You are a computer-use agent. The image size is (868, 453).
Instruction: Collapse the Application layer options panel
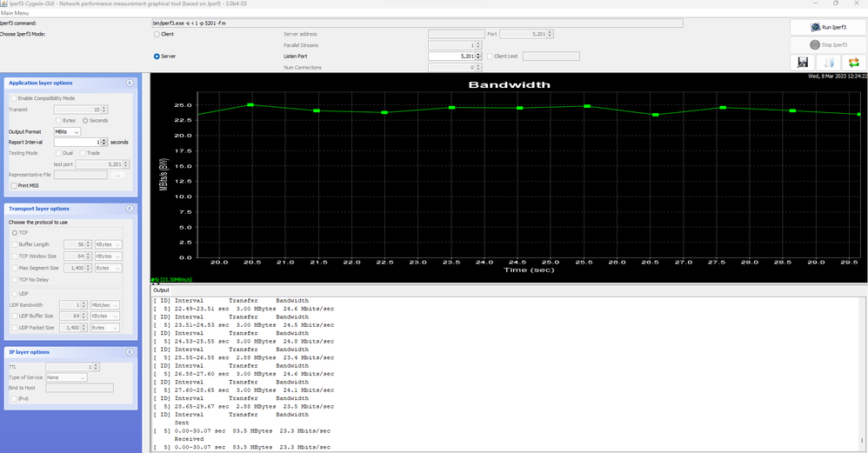(x=130, y=83)
